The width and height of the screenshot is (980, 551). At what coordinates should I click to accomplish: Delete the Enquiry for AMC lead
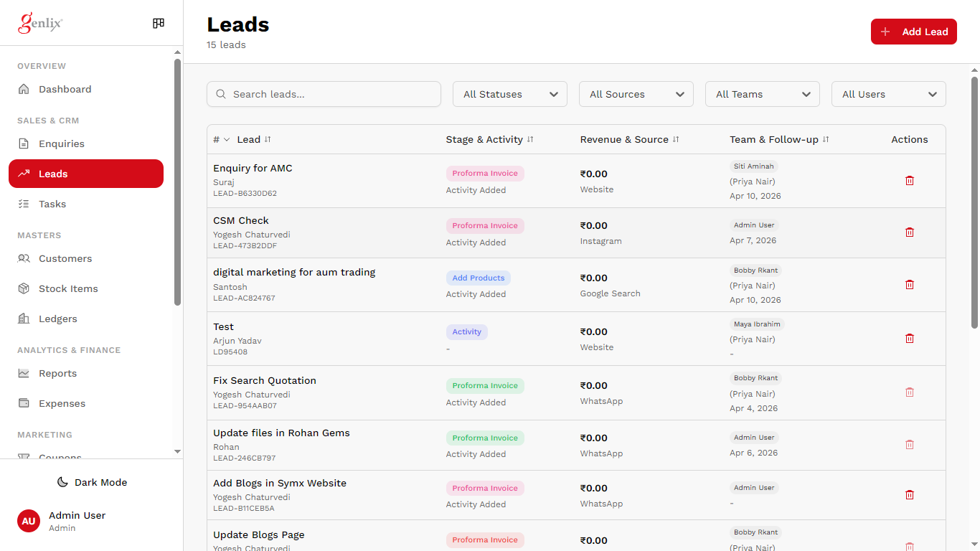click(x=909, y=181)
